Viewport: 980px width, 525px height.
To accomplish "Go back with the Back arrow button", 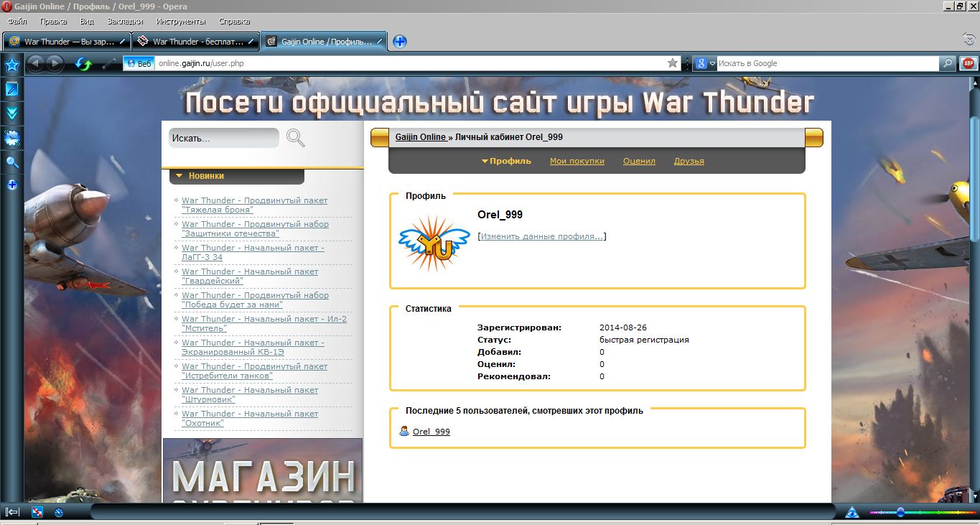I will tap(35, 63).
